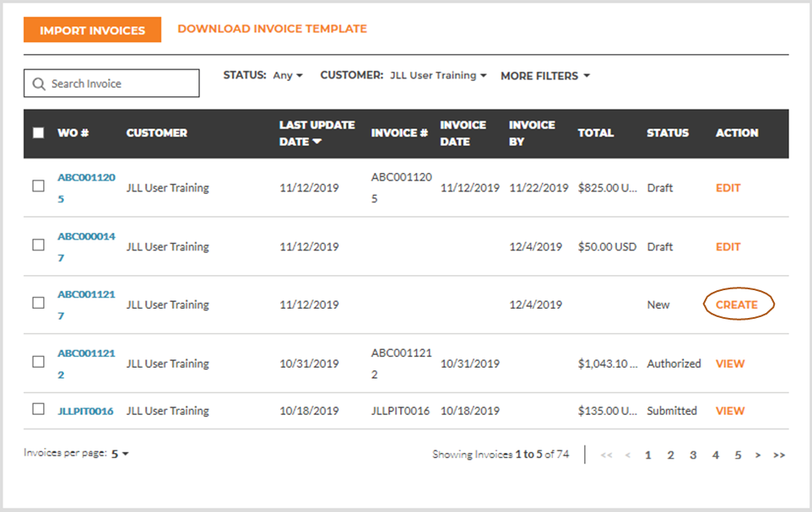This screenshot has width=812, height=512.
Task: Focus the Search Invoice field
Action: click(111, 84)
